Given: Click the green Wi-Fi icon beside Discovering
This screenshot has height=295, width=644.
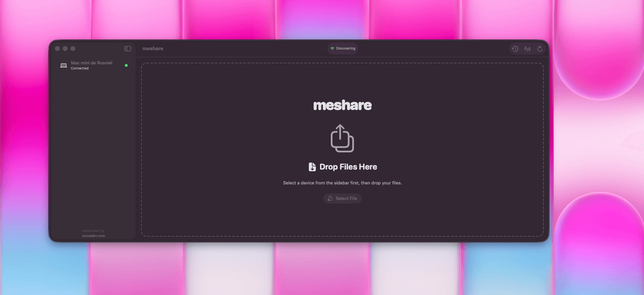Looking at the screenshot, I should click(x=332, y=49).
